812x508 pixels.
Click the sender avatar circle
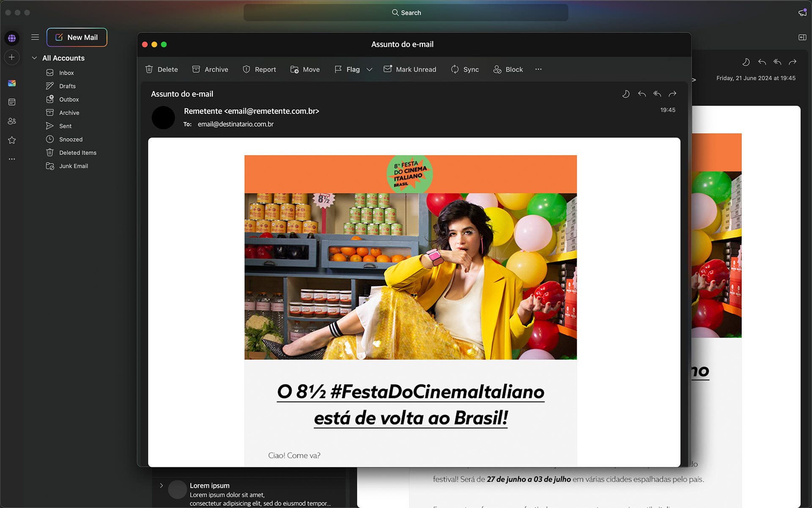coord(163,118)
